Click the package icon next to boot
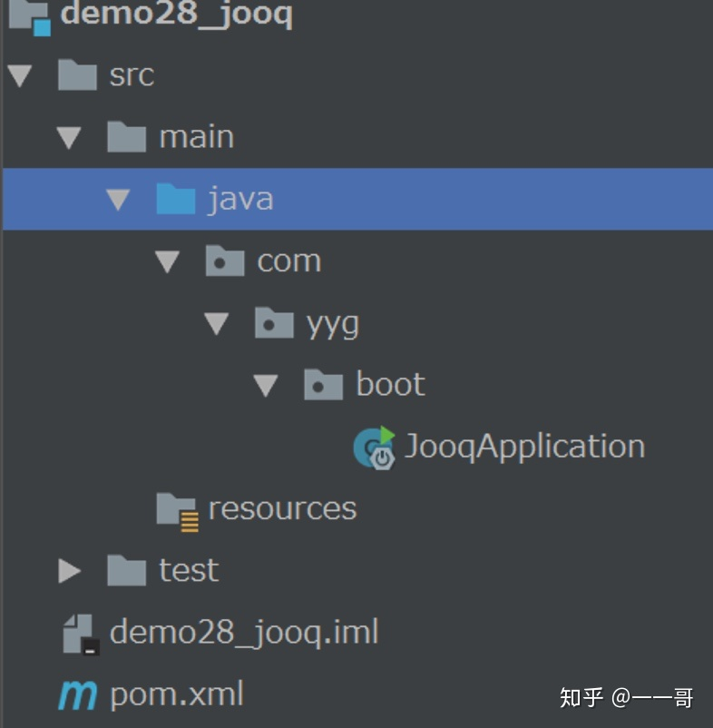 (322, 383)
